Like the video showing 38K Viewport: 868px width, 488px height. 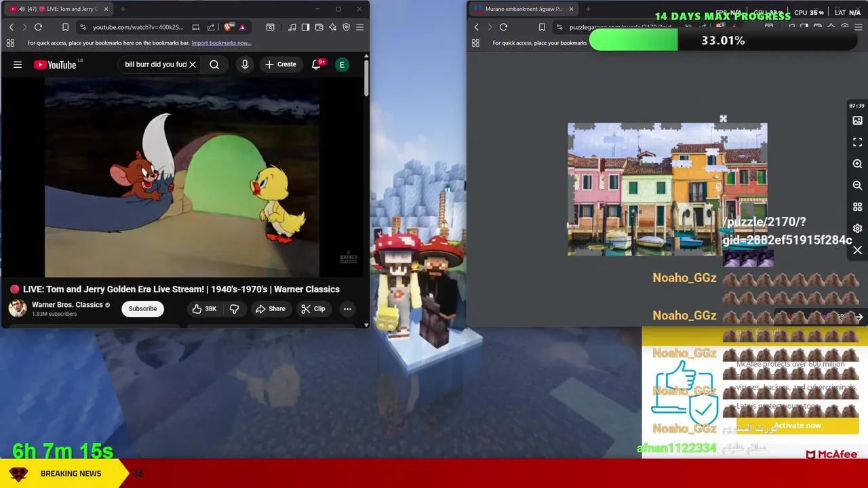coord(203,308)
